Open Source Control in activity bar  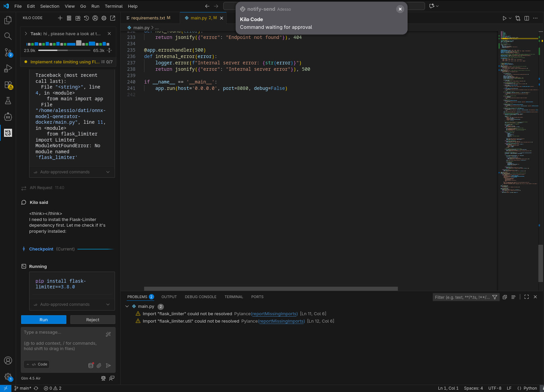pos(8,52)
